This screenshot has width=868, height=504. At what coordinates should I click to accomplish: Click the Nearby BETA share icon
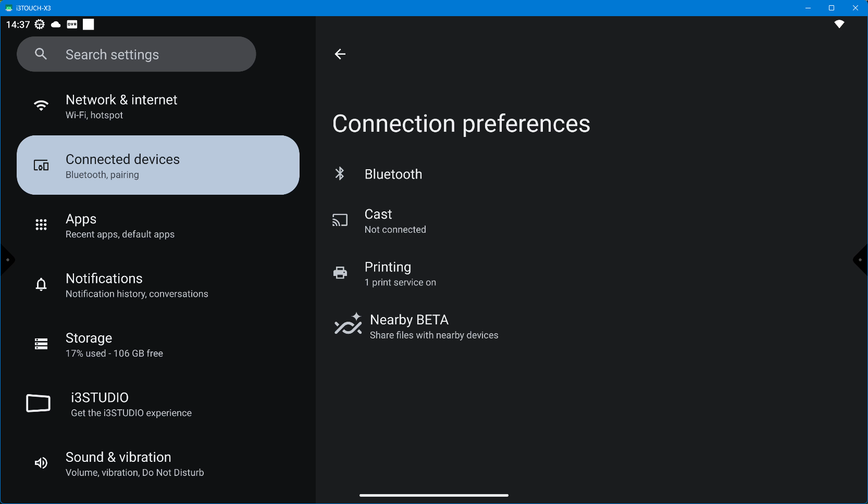click(x=348, y=324)
